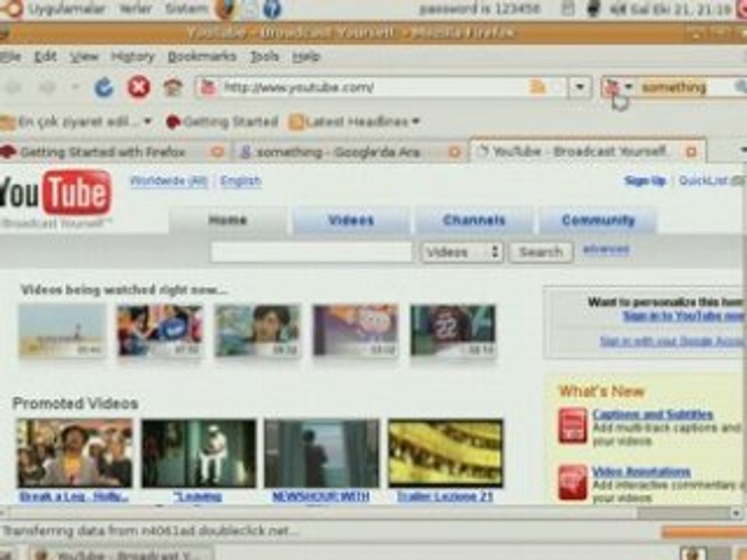Open the Community tab
This screenshot has width=747, height=560.
point(598,220)
